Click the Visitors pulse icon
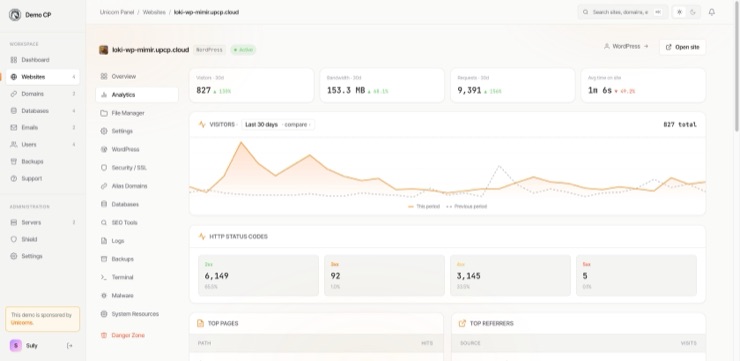The image size is (740, 361). (x=202, y=125)
